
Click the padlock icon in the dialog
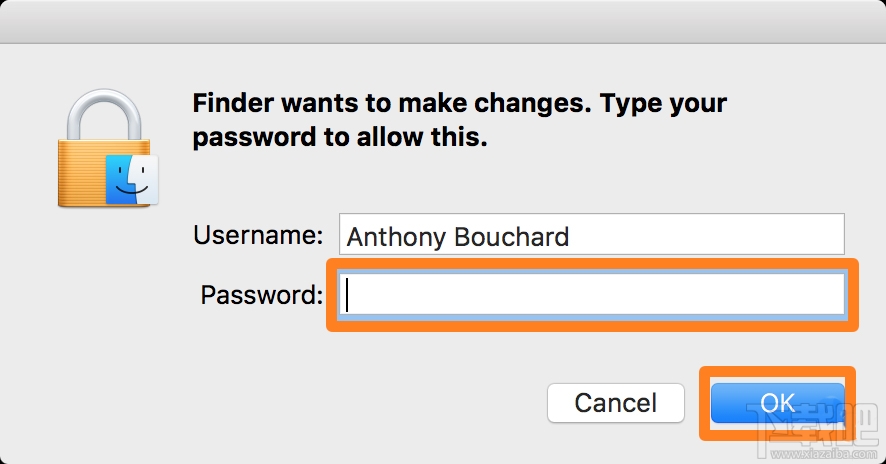[x=107, y=149]
